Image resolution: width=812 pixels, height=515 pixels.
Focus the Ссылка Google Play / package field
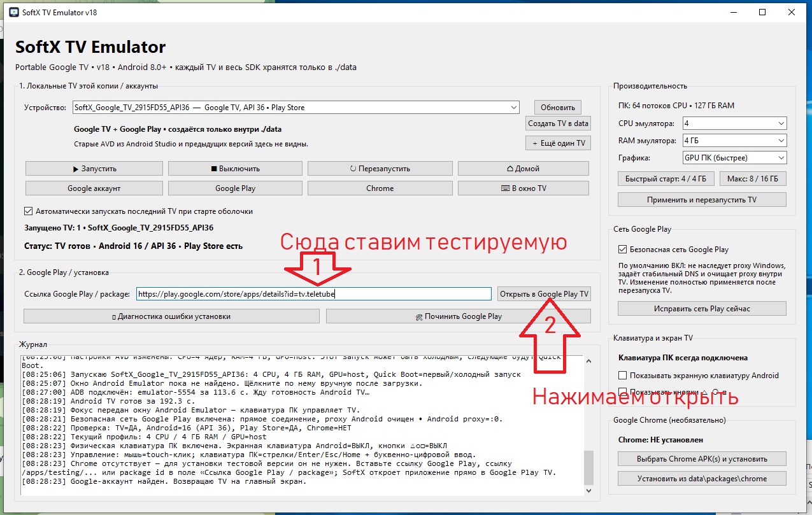314,294
